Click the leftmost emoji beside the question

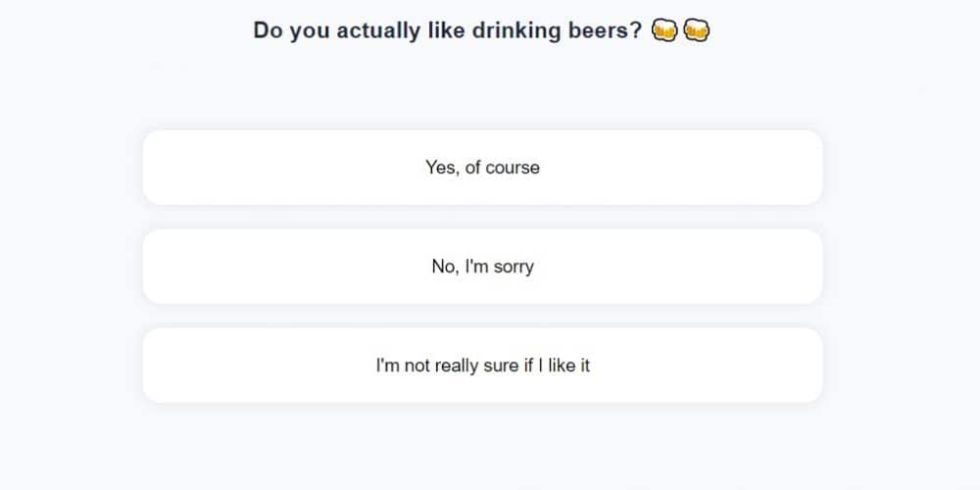(663, 31)
